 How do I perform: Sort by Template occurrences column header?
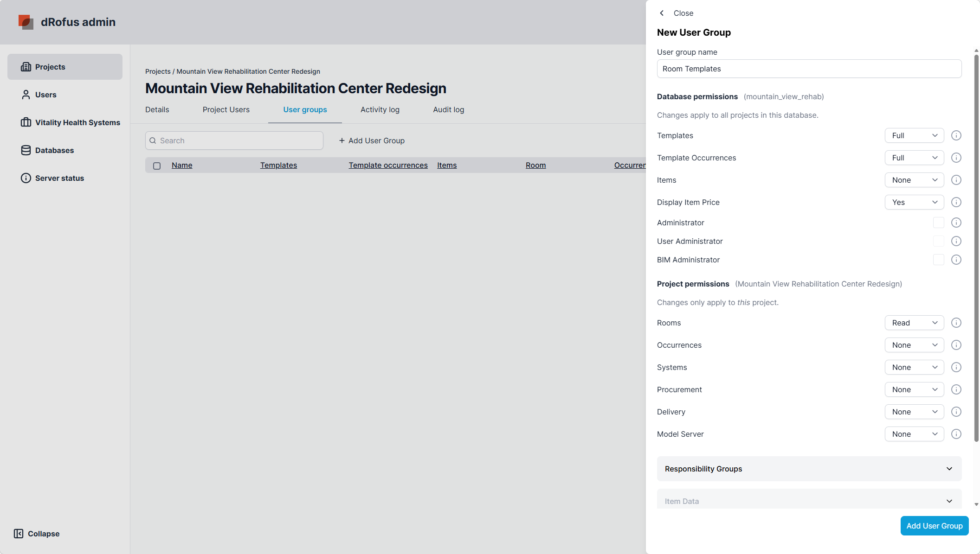tap(388, 165)
